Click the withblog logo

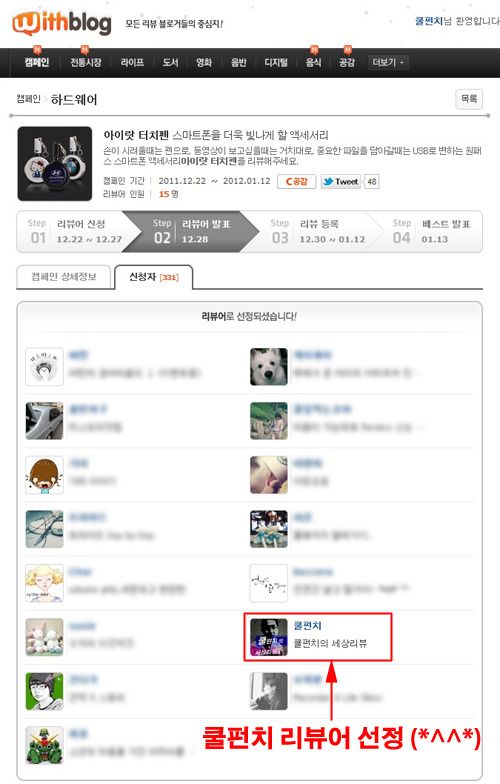pos(62,23)
